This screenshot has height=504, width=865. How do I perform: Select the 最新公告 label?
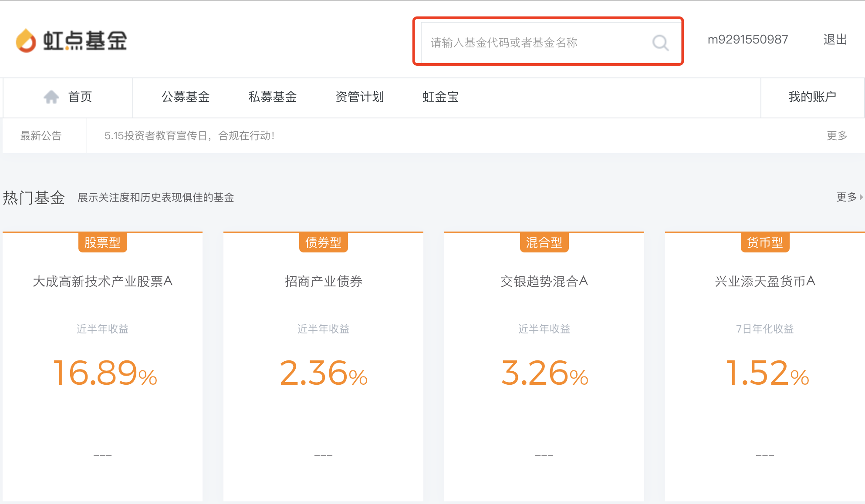(x=41, y=136)
